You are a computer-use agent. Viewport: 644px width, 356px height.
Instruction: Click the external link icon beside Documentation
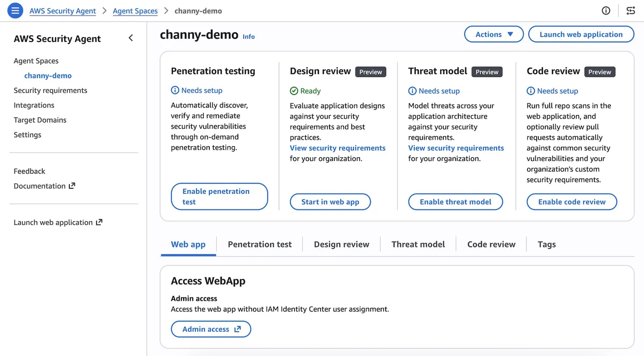[72, 186]
